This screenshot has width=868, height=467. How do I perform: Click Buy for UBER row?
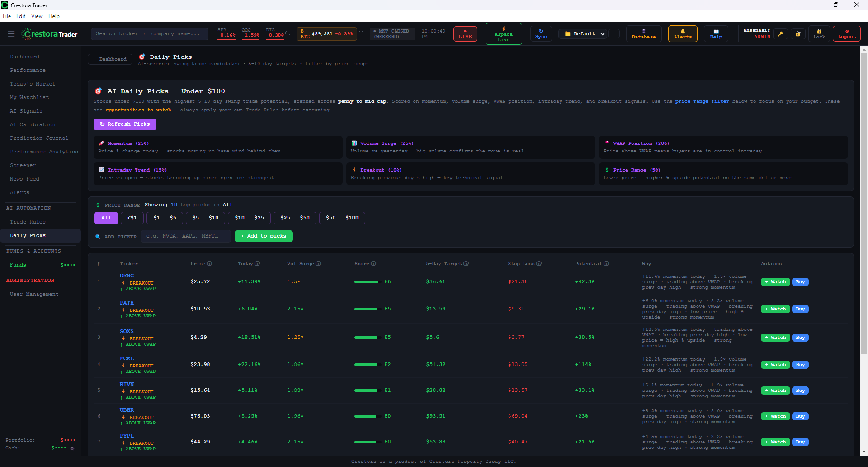pos(800,416)
